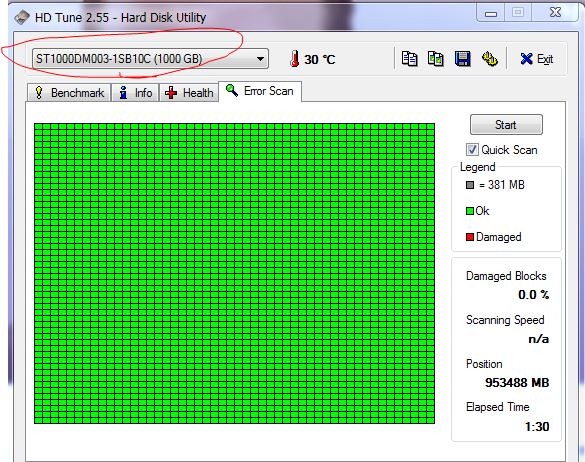
Task: Click the blue X Exit icon
Action: (x=526, y=59)
